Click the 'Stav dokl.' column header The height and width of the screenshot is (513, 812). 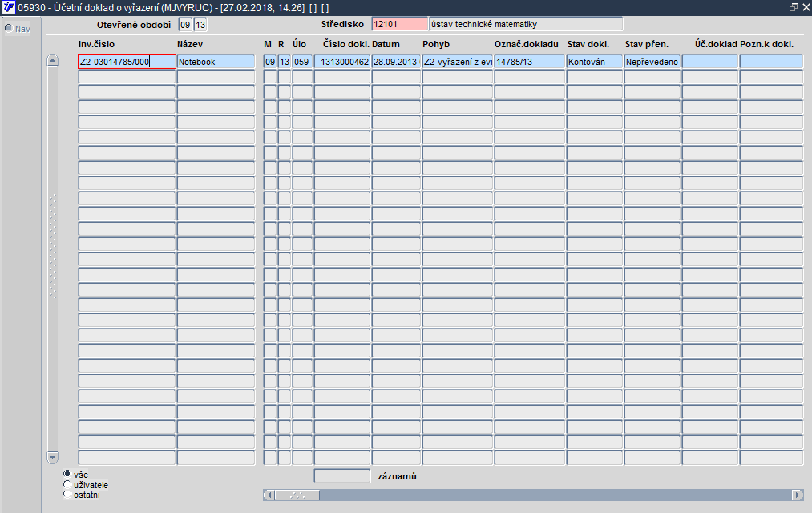[x=588, y=44]
